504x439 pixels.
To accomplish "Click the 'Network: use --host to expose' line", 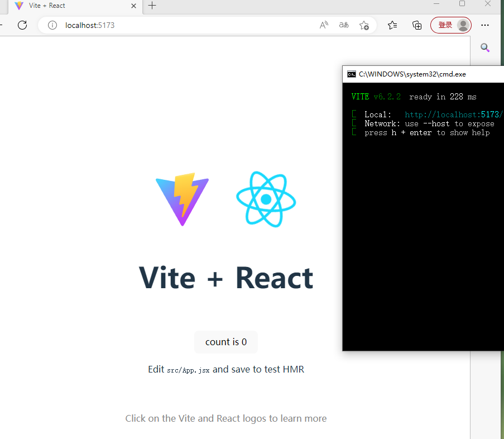I will coord(429,124).
